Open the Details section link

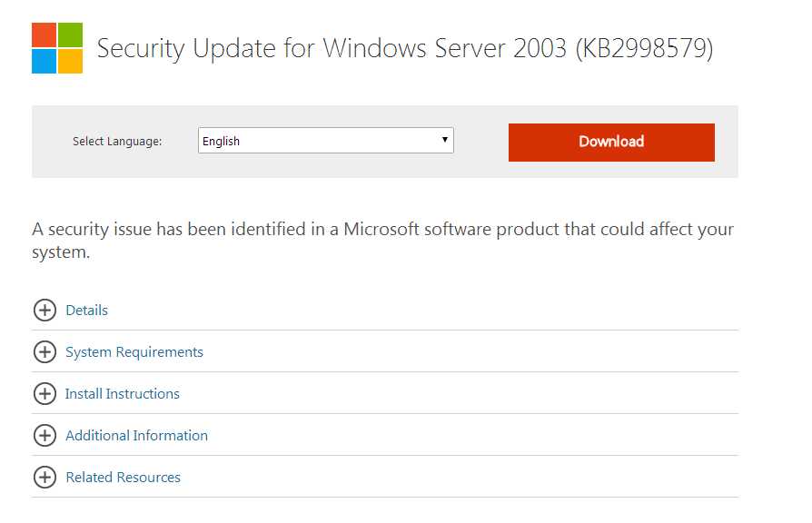tap(87, 311)
